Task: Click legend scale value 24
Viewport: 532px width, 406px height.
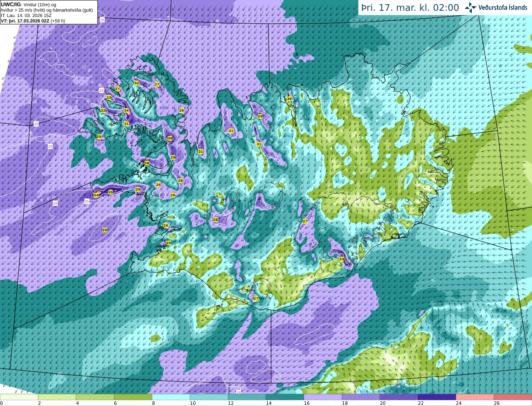Action: [x=459, y=403]
